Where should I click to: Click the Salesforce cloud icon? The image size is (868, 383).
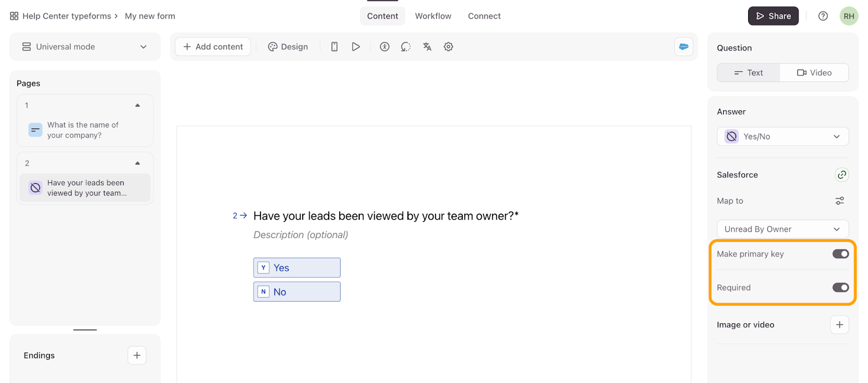pos(683,47)
